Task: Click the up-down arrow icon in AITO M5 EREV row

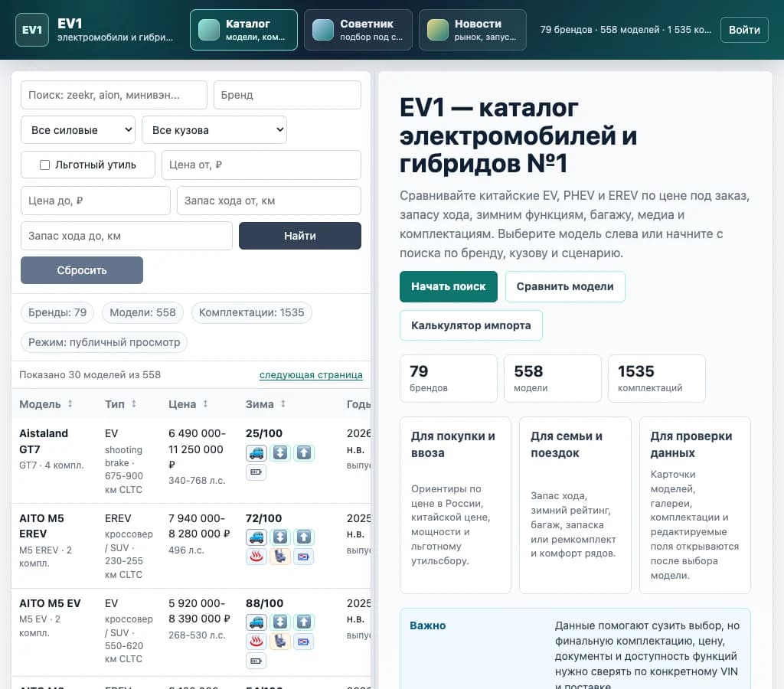Action: tap(280, 537)
